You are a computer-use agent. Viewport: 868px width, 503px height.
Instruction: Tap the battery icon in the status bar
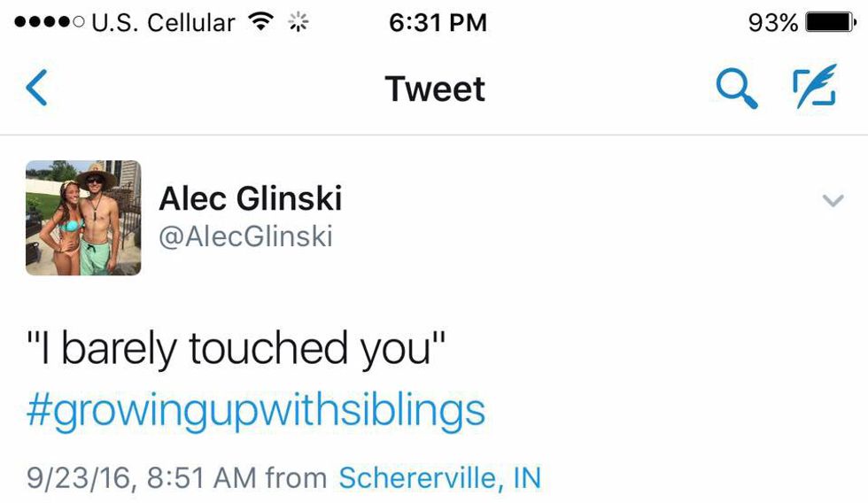(830, 22)
